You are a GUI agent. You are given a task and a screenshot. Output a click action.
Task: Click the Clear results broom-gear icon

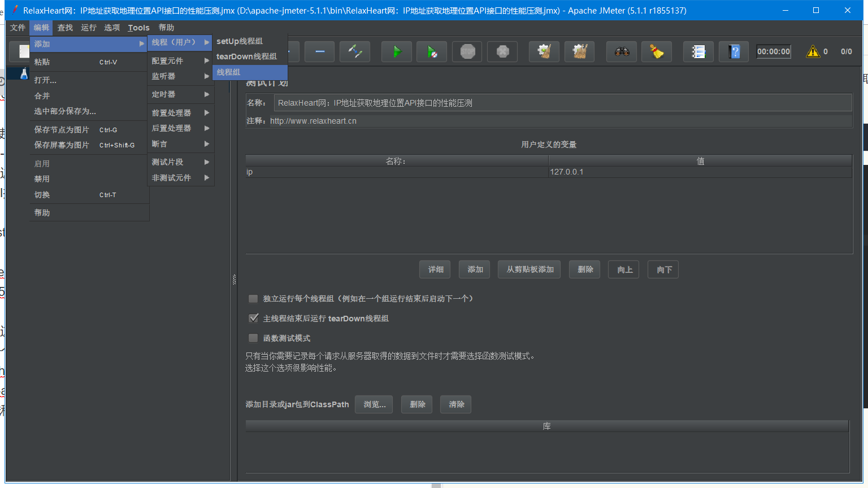point(544,51)
